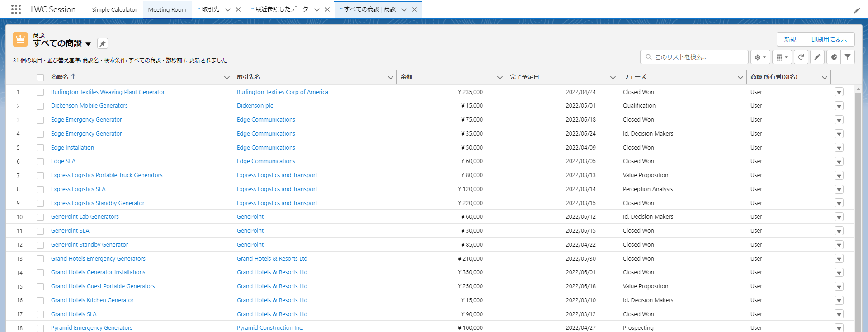Close the 最近参照したデータ tab

tap(327, 9)
